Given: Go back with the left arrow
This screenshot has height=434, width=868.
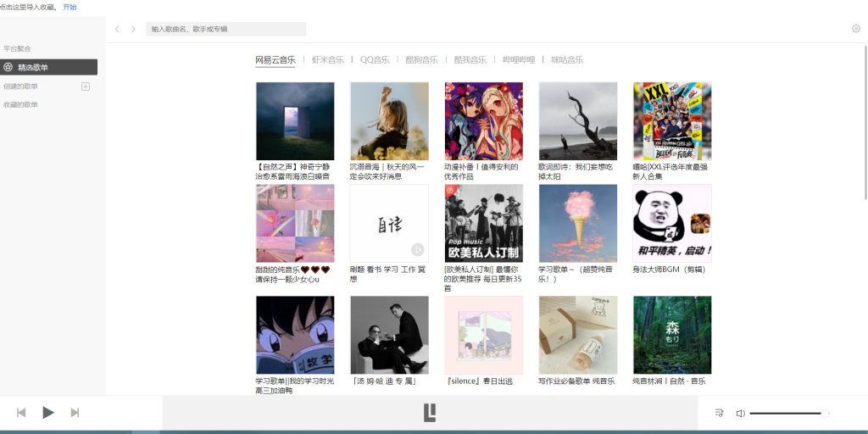Looking at the screenshot, I should coord(117,29).
